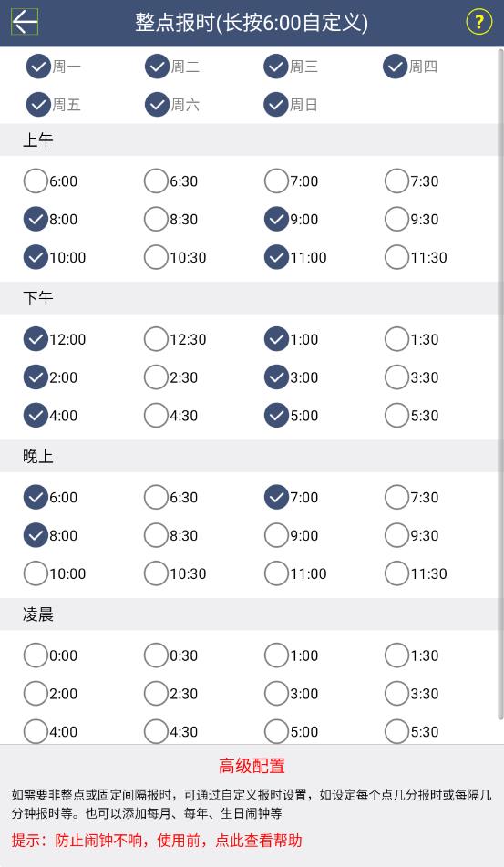Tap the back arrow icon
The image size is (504, 867).
click(25, 22)
